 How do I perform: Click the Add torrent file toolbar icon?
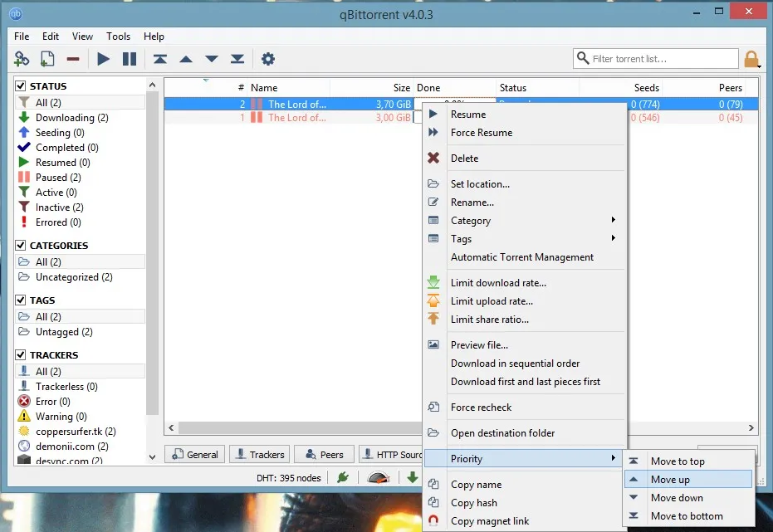click(x=46, y=59)
